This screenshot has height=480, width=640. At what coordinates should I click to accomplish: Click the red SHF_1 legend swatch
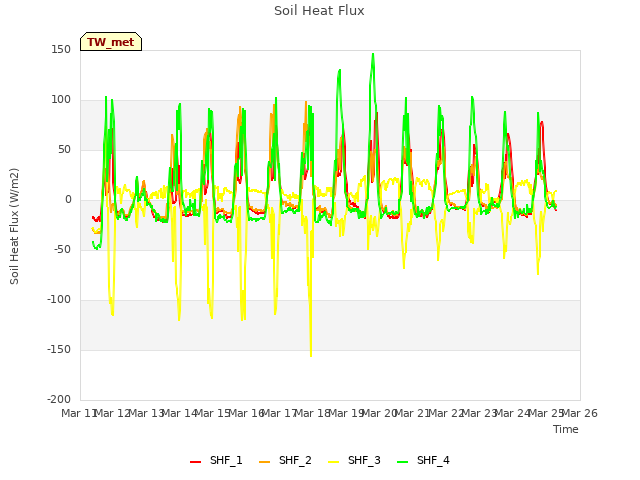pyautogui.click(x=196, y=462)
